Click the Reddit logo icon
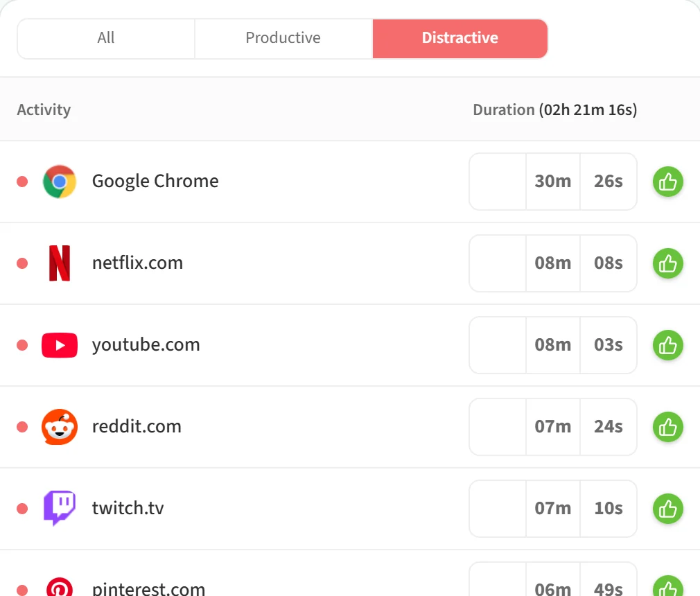Viewport: 700px width, 596px height. pyautogui.click(x=60, y=427)
